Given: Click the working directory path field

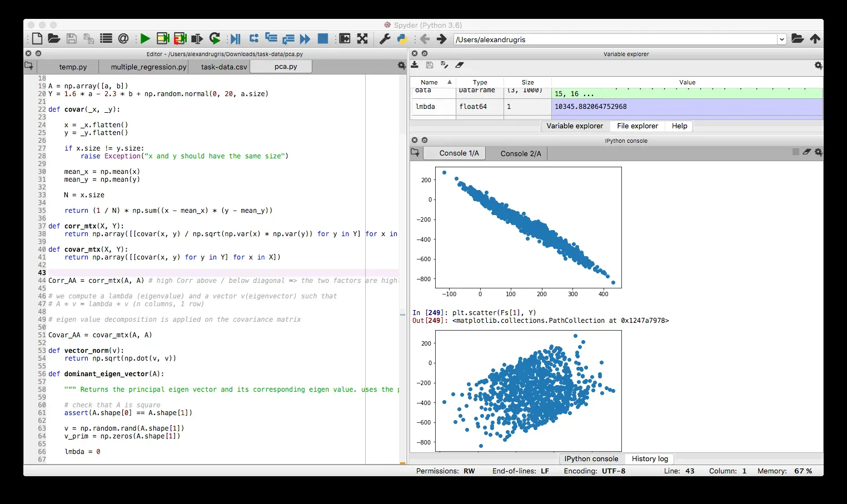Looking at the screenshot, I should [615, 39].
